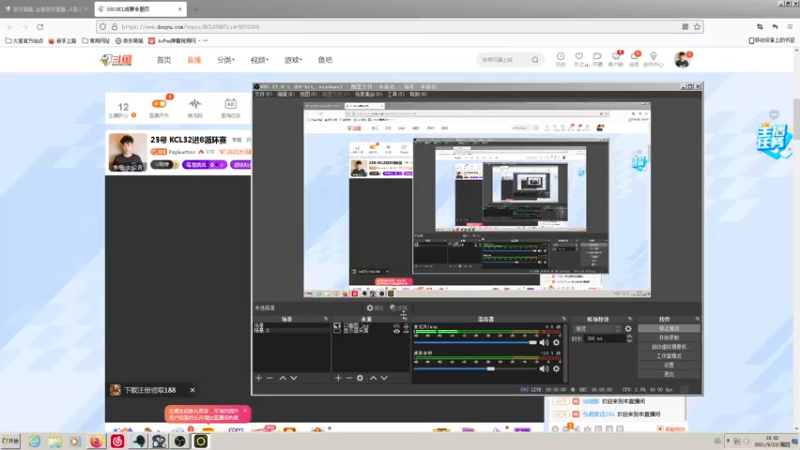The height and width of the screenshot is (450, 800).
Task: Open settings gear for second audio mixer track
Action: point(556,368)
